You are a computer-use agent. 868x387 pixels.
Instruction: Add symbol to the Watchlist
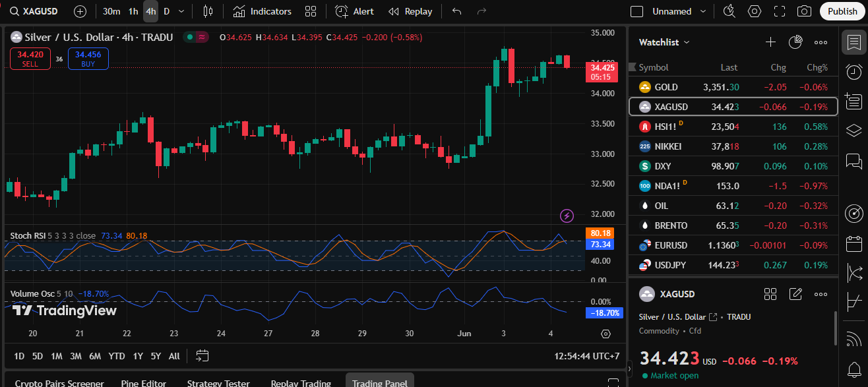tap(770, 42)
